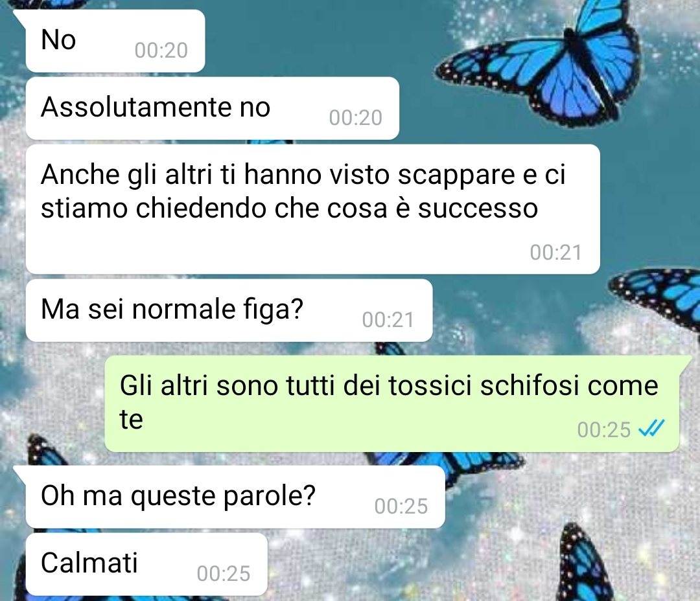
Task: Select the 'Oh ma queste parole?' message
Action: tap(235, 497)
